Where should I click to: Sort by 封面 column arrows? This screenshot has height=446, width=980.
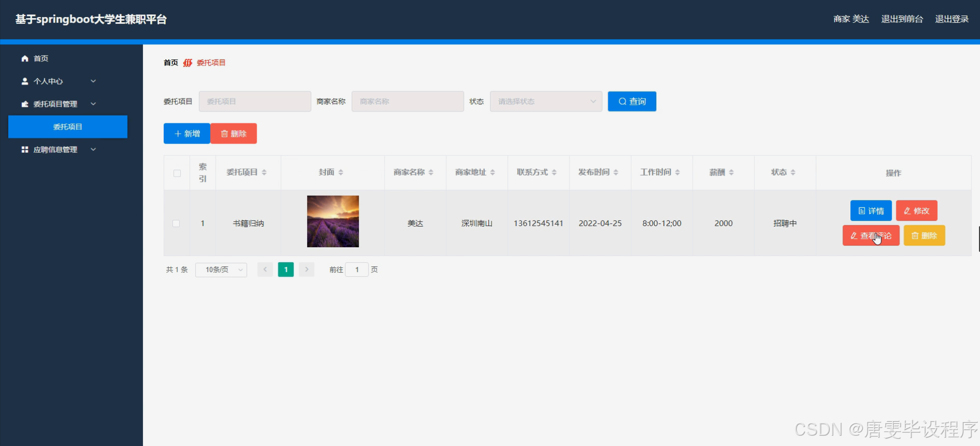click(341, 172)
